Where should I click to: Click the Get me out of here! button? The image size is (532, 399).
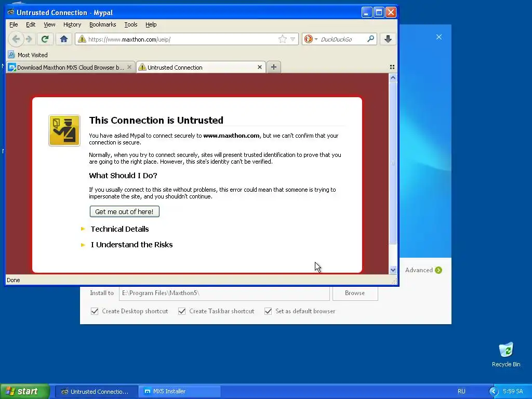coord(125,211)
